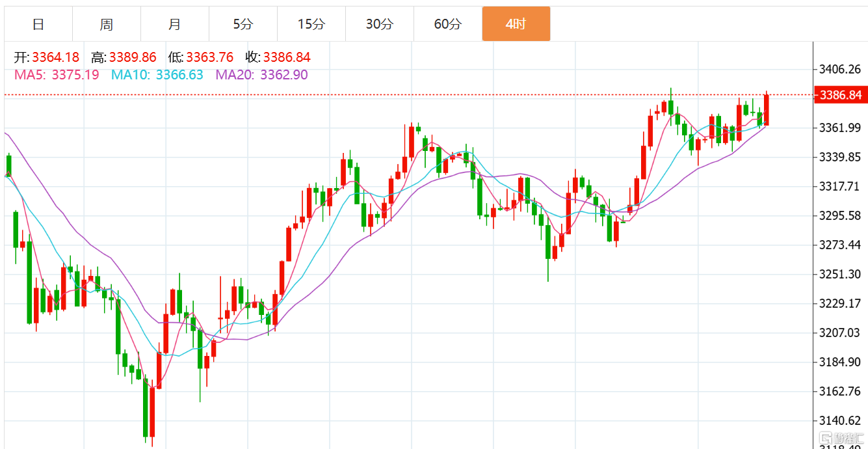The height and width of the screenshot is (449, 868).
Task: Switch to the monthly 月 chart tab
Action: (175, 24)
